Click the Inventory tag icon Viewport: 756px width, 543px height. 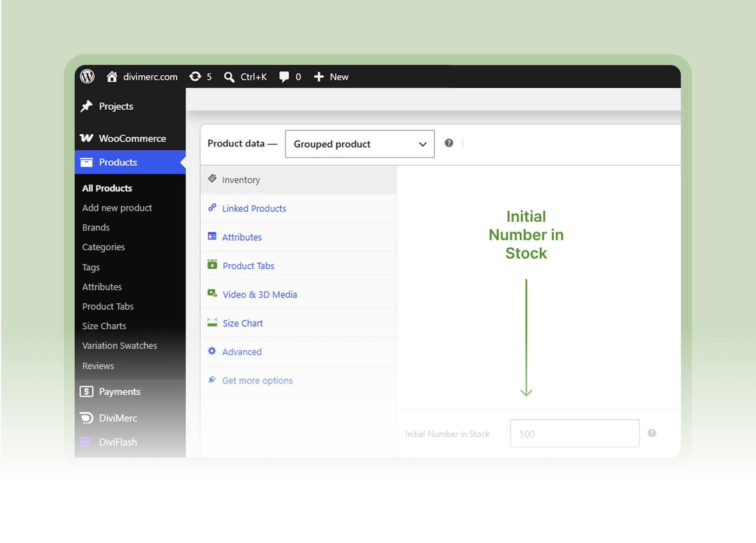[213, 178]
